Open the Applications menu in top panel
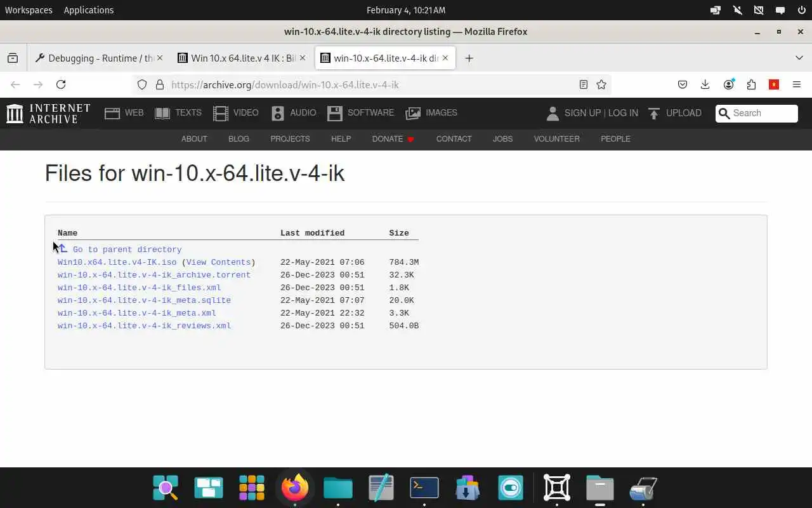Viewport: 812px width, 508px height. 89,10
